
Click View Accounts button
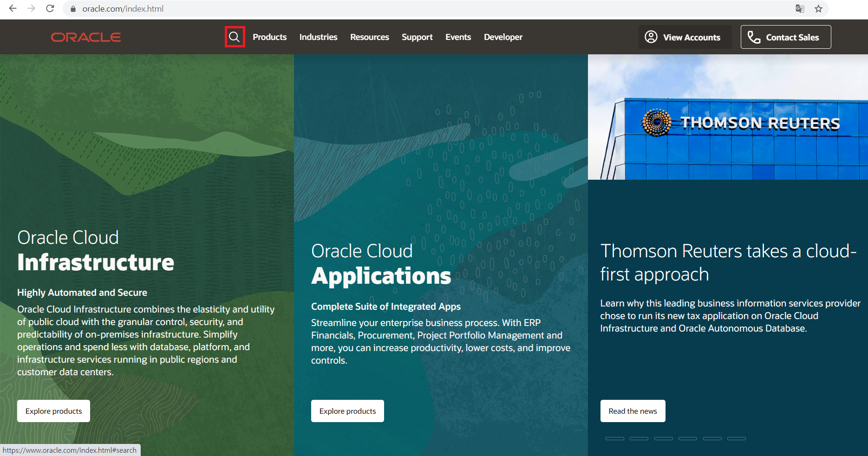click(x=685, y=37)
